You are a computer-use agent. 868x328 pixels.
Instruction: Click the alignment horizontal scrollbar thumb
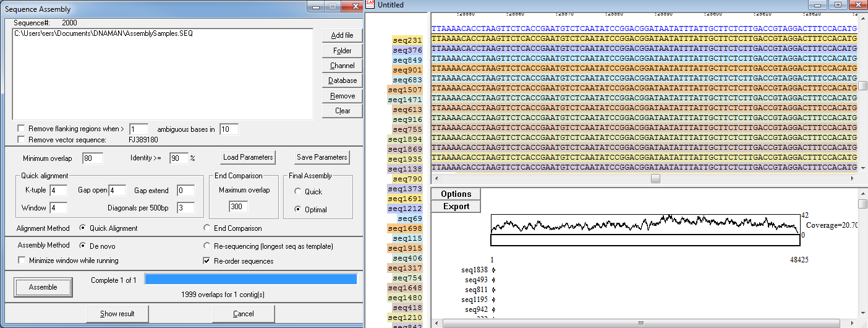[x=655, y=179]
